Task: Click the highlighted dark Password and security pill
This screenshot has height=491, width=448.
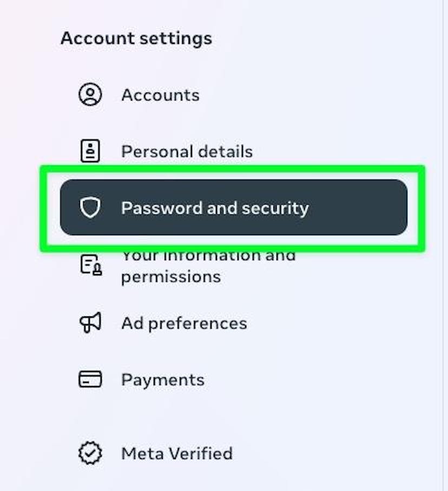Action: (x=234, y=207)
